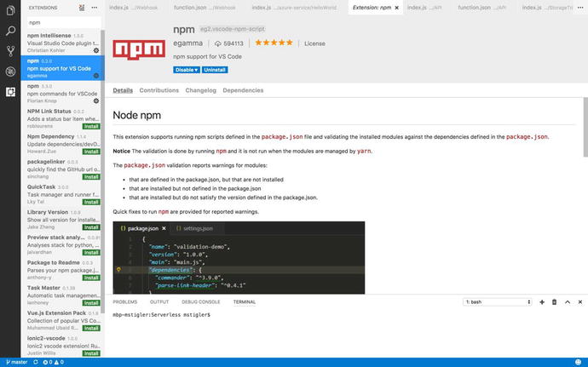Install NPM Link Status extension
The width and height of the screenshot is (588, 367).
point(91,126)
